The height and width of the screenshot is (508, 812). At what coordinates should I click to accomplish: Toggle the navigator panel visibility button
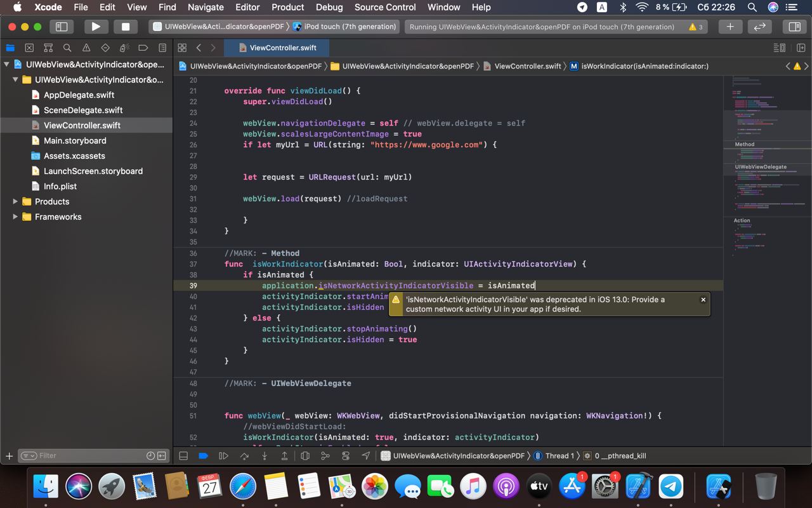62,27
